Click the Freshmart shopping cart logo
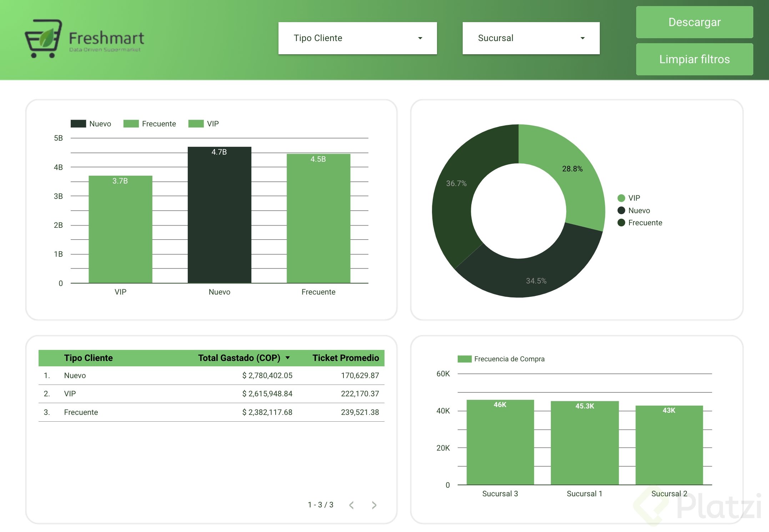Screen dimensions: 769x532 pos(44,39)
